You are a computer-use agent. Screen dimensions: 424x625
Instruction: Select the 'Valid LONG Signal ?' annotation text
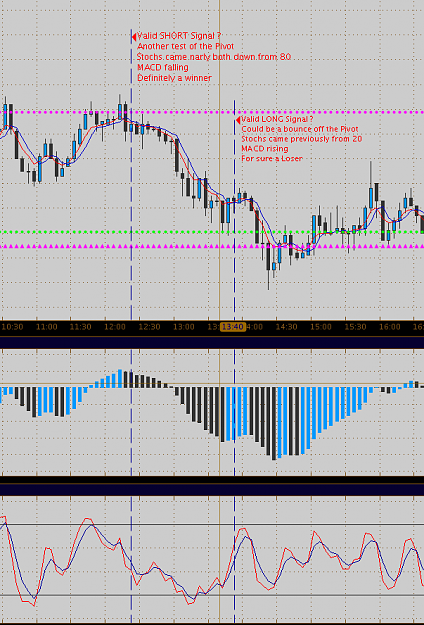(x=277, y=119)
